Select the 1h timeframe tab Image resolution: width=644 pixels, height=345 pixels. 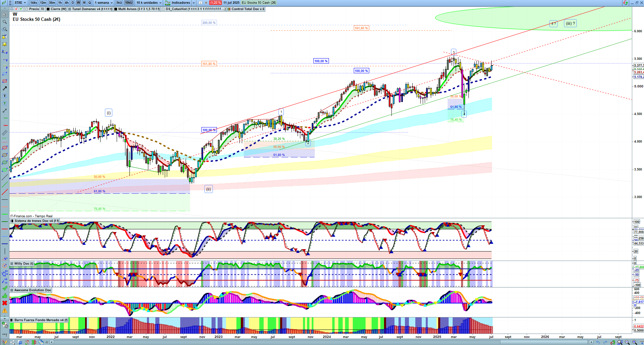[60, 3]
